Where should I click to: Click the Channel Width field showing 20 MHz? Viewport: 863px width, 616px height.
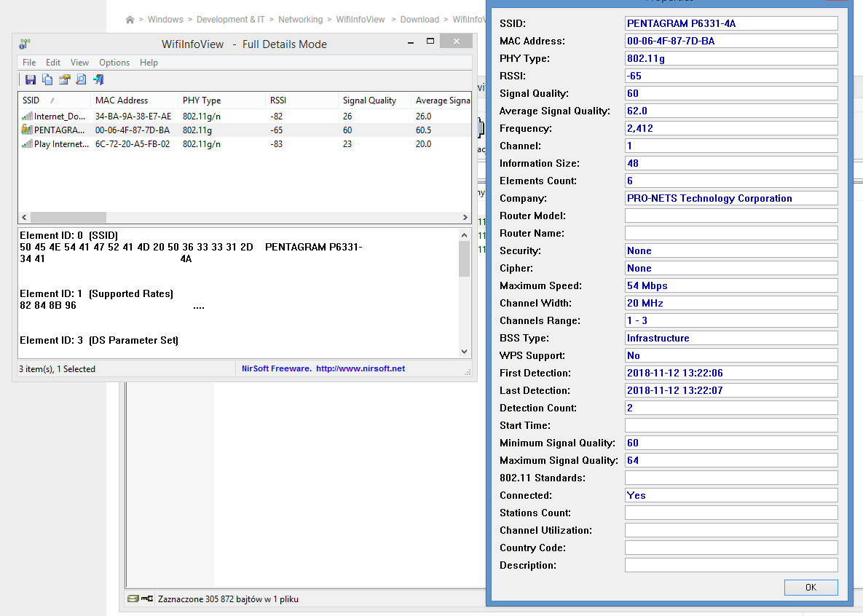tap(731, 304)
